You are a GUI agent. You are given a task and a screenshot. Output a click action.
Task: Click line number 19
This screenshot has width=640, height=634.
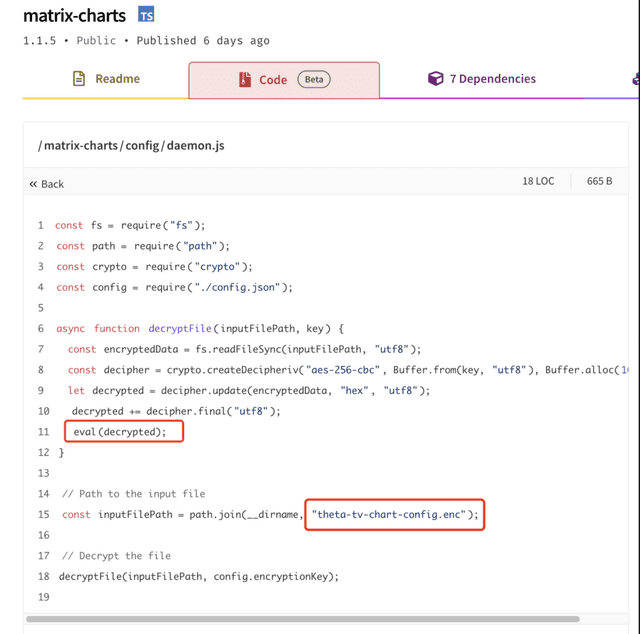coord(44,597)
